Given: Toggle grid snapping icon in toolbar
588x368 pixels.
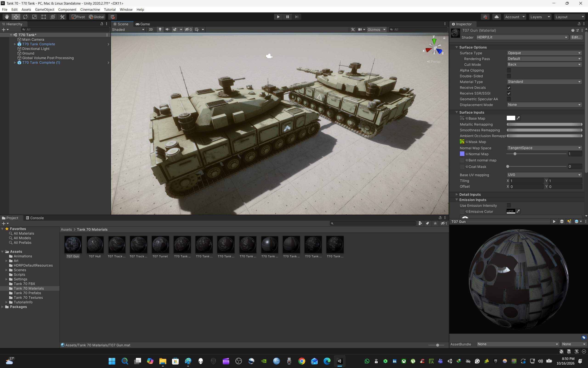Looking at the screenshot, I should 113,17.
